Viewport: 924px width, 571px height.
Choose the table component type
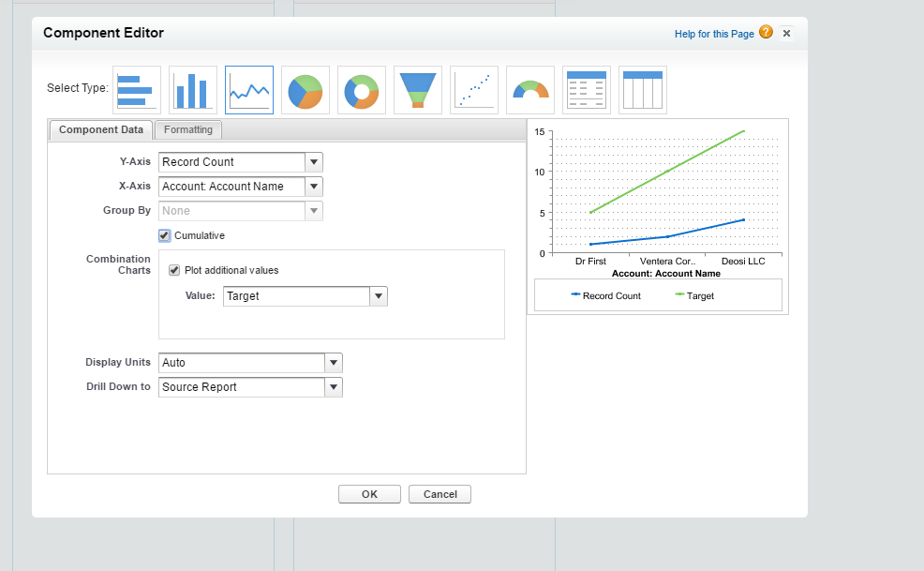643,90
